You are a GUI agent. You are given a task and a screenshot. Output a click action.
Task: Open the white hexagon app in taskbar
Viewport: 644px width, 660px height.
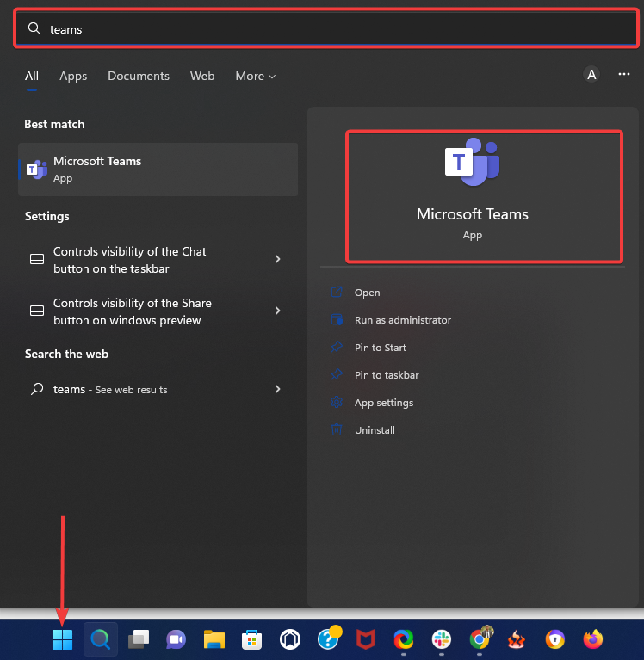pyautogui.click(x=290, y=639)
